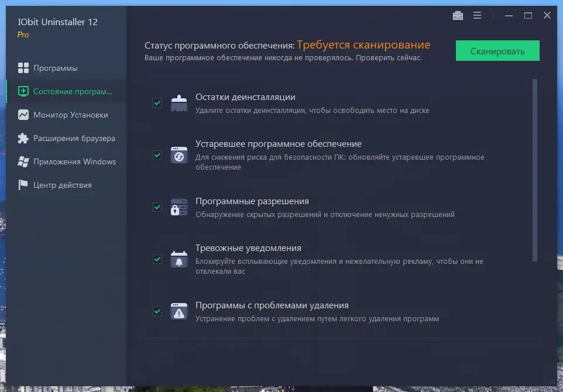563x392 pixels.
Task: Click the bell icon for Тревожные уведомления
Action: (x=178, y=259)
